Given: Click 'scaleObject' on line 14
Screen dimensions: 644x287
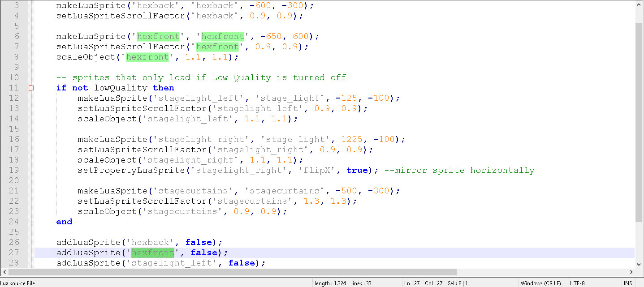Looking at the screenshot, I should pos(107,119).
